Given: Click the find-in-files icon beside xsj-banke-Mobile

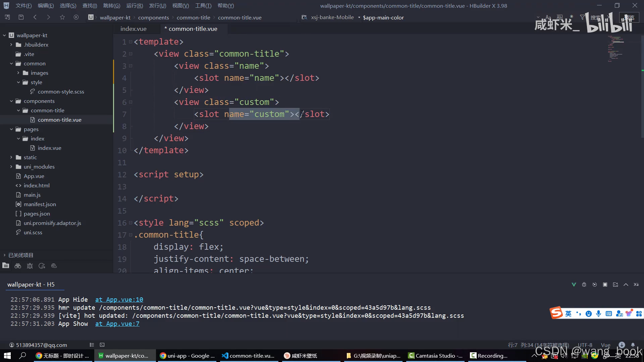Looking at the screenshot, I should 304,17.
